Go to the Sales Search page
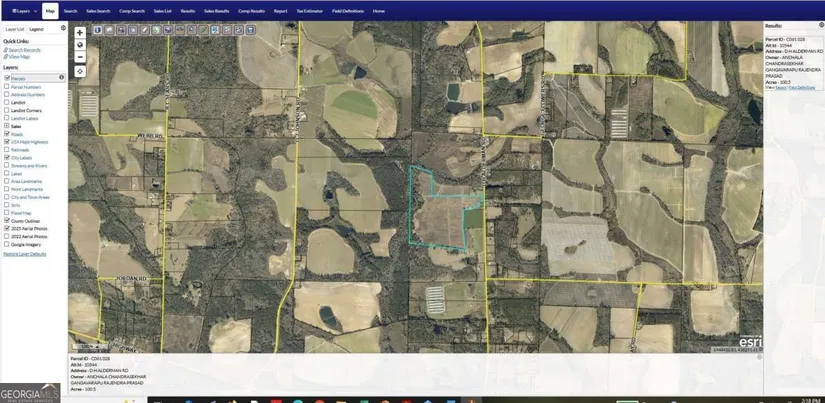825x403 pixels. coord(98,11)
